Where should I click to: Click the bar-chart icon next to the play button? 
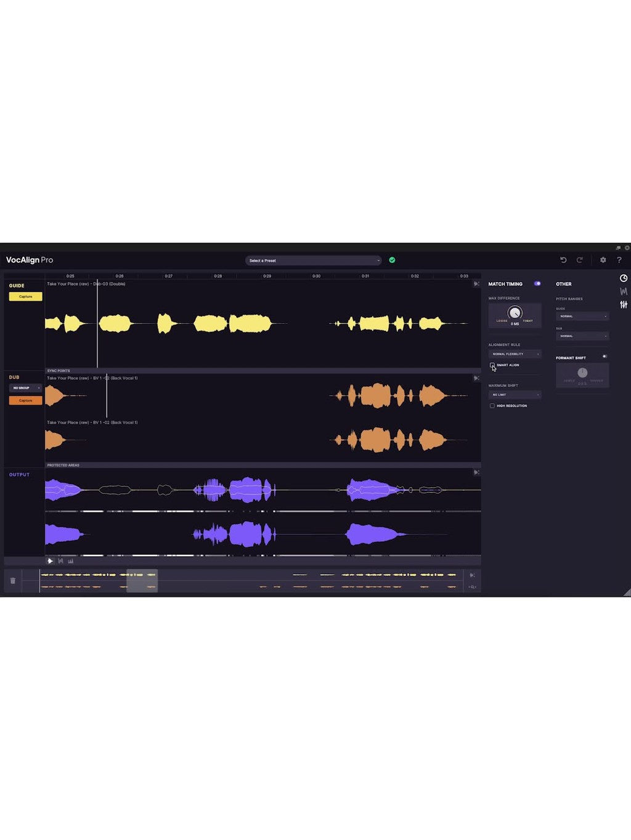pyautogui.click(x=70, y=561)
